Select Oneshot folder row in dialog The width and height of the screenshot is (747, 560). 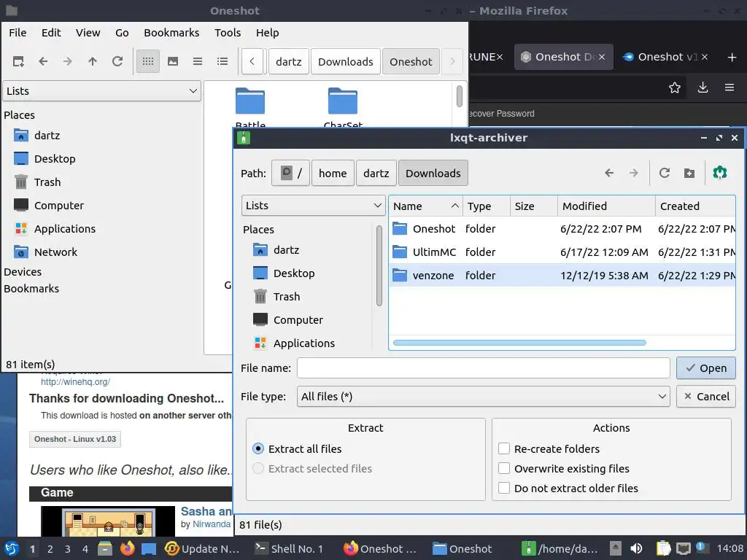562,228
